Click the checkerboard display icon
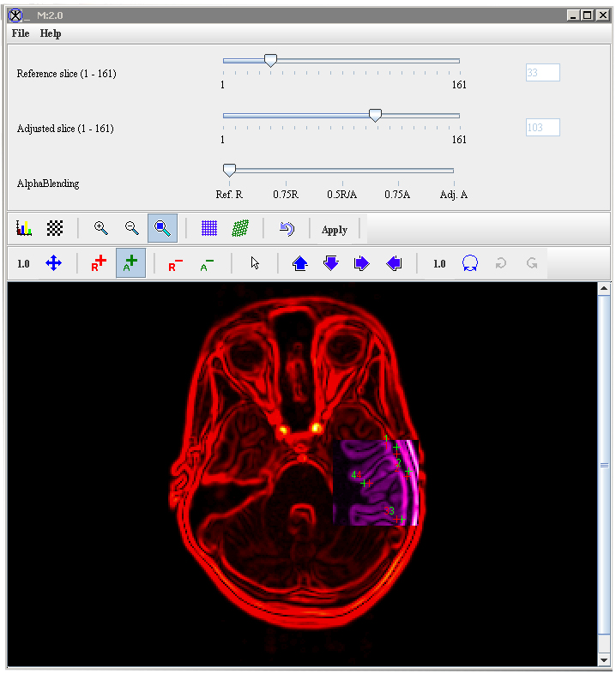Viewport: 616px width, 674px height. (55, 228)
